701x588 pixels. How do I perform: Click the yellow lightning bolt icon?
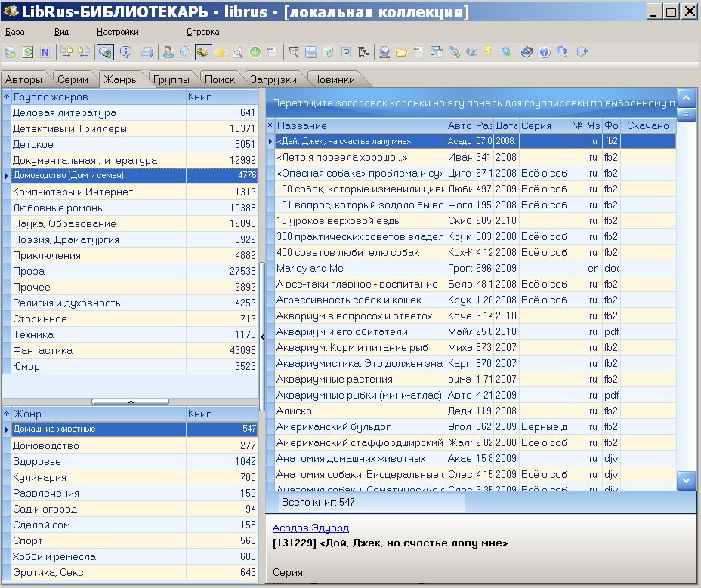tap(488, 52)
